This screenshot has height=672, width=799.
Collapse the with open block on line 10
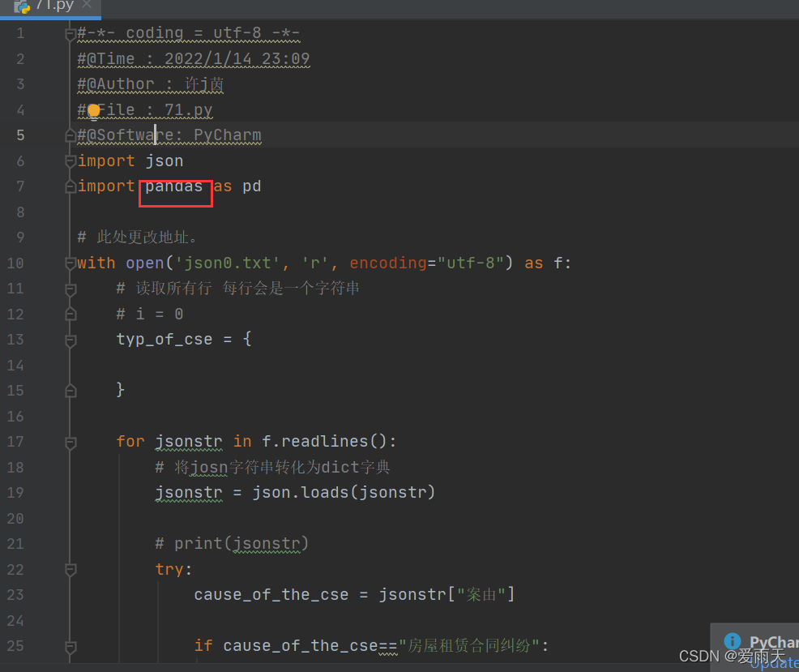(70, 262)
